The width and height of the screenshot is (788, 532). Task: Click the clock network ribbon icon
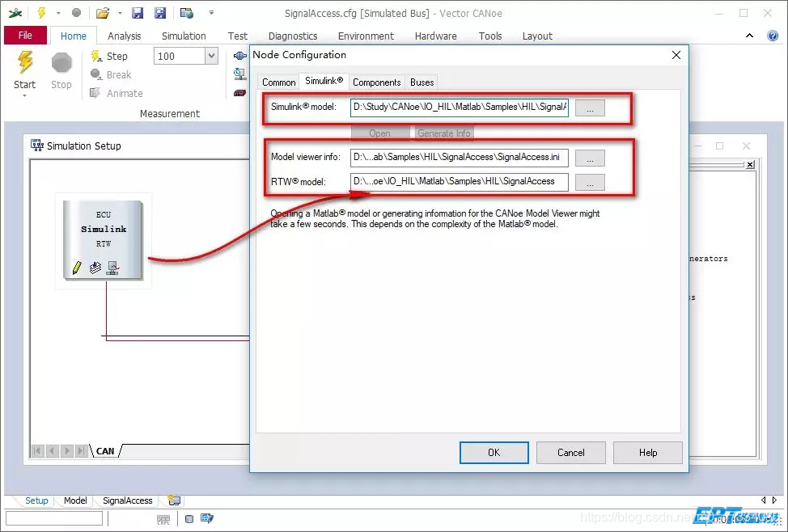pos(240,74)
